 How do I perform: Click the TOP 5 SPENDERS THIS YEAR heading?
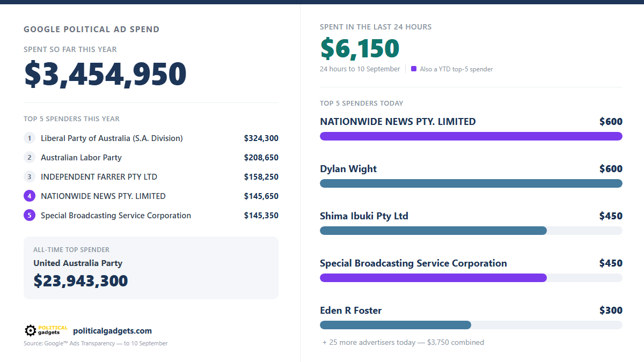tap(72, 119)
